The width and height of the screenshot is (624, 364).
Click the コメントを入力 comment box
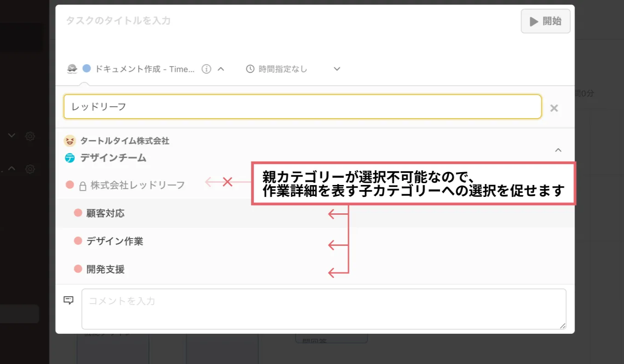click(x=323, y=309)
